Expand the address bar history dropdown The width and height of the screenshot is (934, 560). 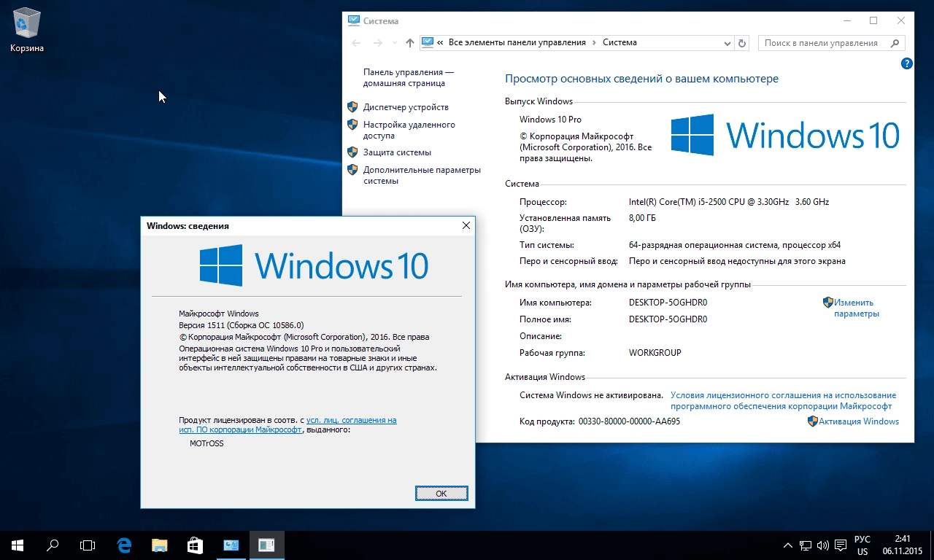tap(727, 43)
